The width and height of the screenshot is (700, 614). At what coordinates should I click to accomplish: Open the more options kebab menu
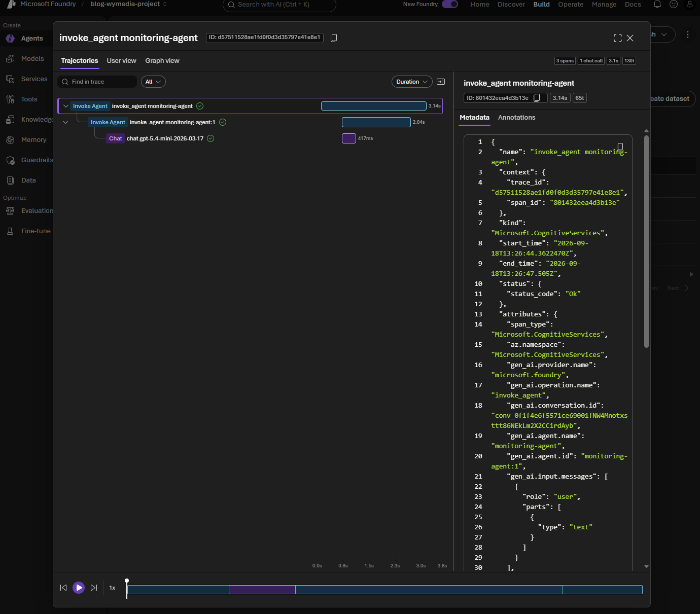tap(688, 34)
